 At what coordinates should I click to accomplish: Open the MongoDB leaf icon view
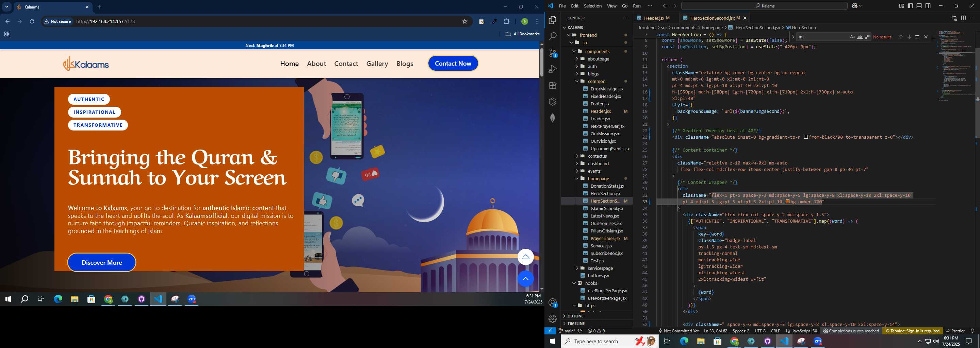(x=552, y=118)
